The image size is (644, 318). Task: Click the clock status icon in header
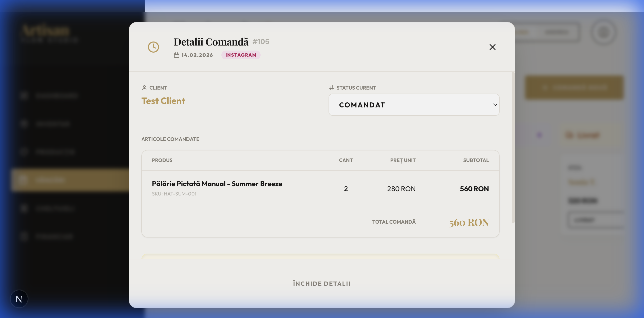pyautogui.click(x=153, y=47)
